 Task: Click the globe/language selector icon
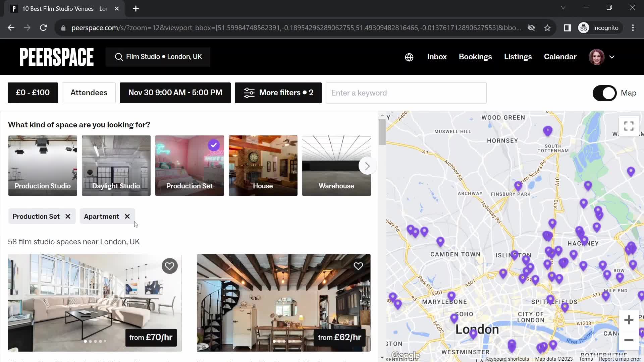click(409, 57)
